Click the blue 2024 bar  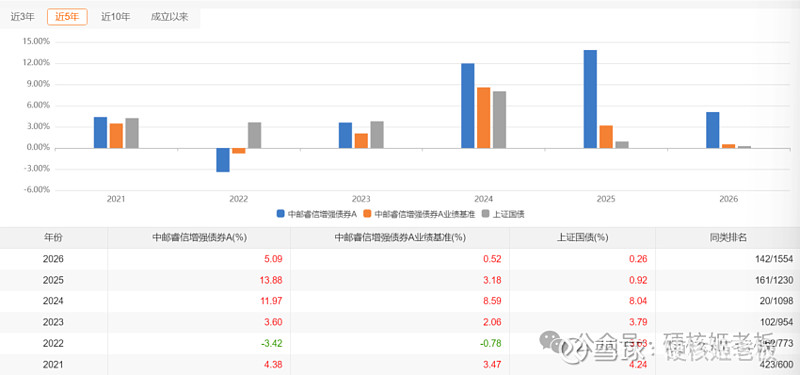click(x=468, y=106)
